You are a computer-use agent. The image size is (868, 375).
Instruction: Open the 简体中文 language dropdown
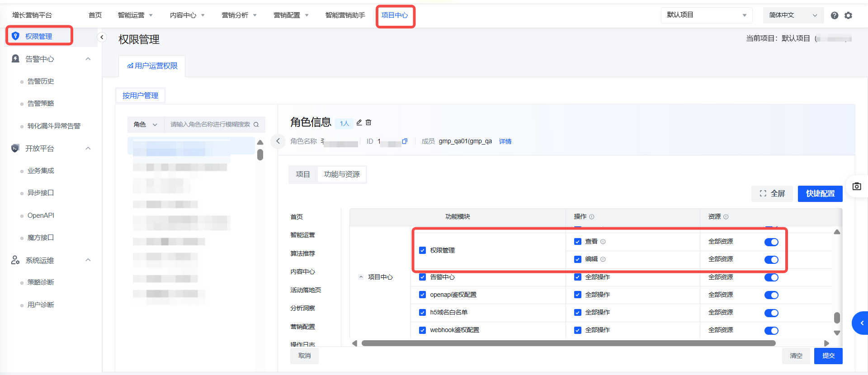pyautogui.click(x=793, y=15)
